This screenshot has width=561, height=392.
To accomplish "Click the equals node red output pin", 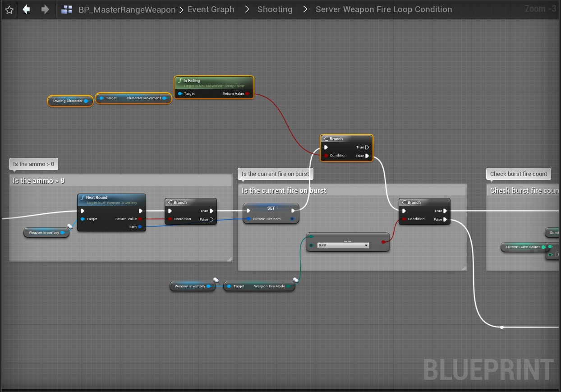I will click(383, 242).
